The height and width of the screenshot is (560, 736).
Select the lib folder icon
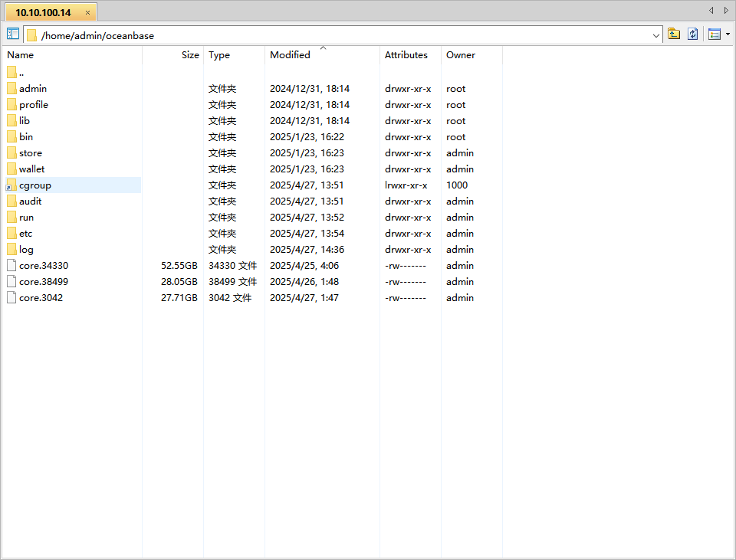pos(11,120)
